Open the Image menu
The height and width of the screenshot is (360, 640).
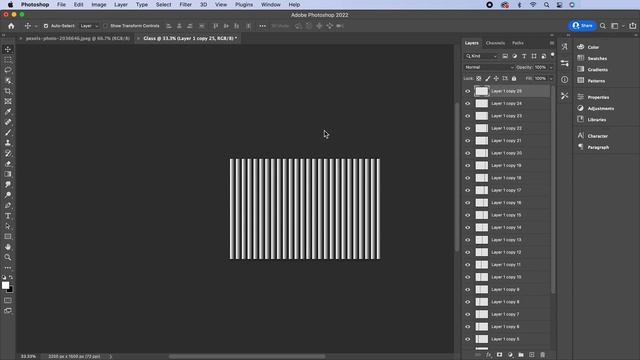tap(99, 4)
